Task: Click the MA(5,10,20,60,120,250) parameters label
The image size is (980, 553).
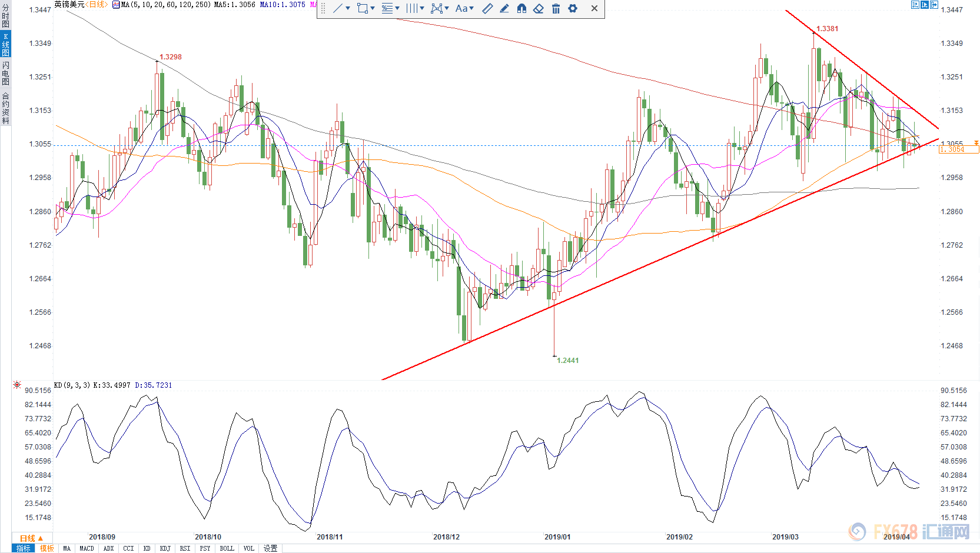Action: point(166,5)
